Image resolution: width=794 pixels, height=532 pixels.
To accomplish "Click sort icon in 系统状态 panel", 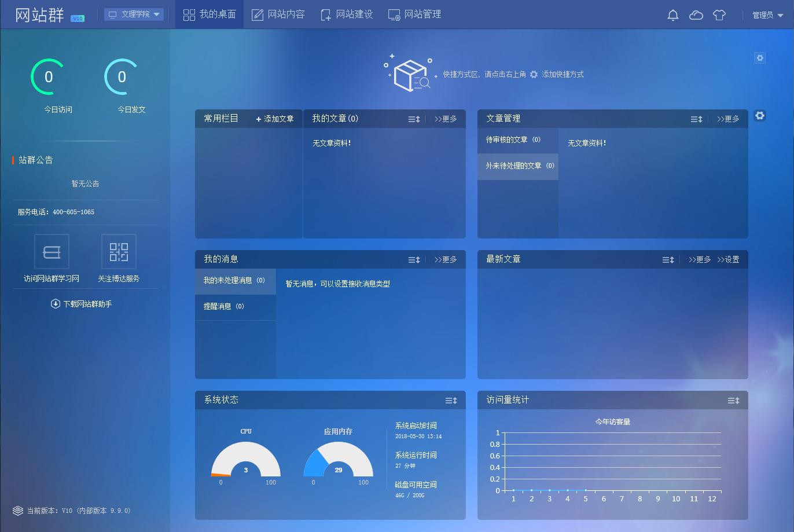I will 451,401.
